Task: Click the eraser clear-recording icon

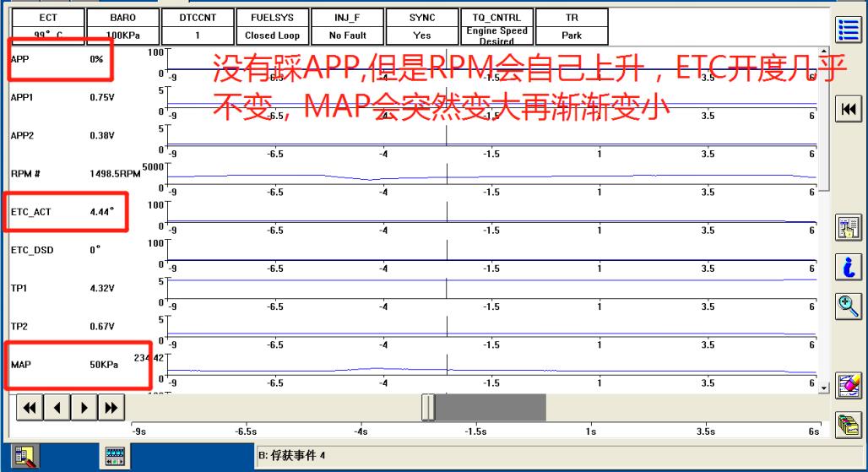Action: click(848, 385)
